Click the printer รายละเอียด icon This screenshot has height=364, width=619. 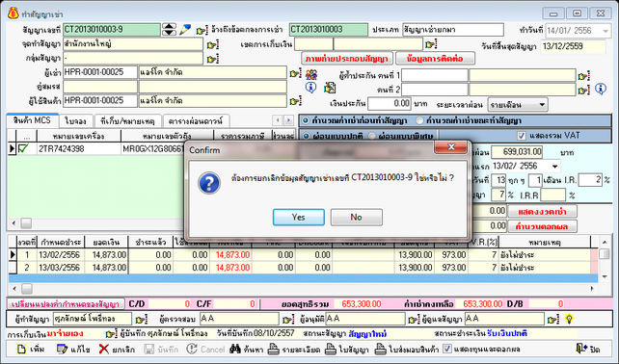click(x=274, y=349)
